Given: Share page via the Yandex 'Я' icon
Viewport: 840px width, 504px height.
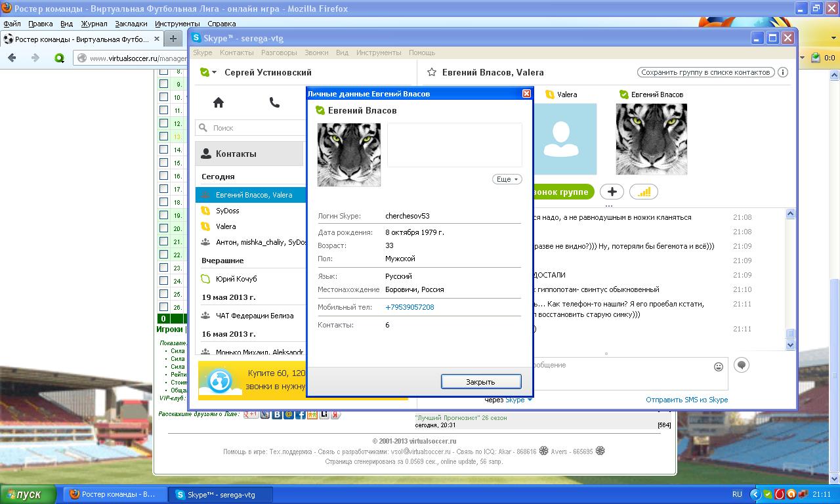Looking at the screenshot, I should pyautogui.click(x=335, y=415).
